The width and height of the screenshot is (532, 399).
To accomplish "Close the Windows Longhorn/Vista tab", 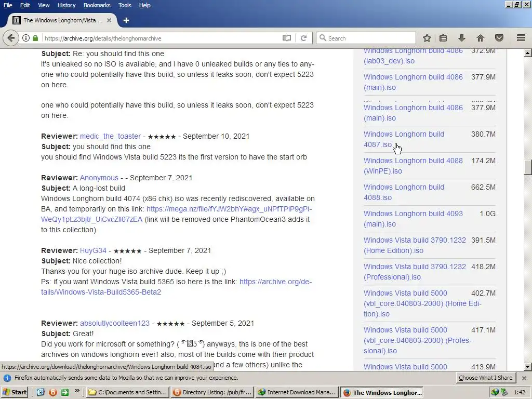I will 109,20.
